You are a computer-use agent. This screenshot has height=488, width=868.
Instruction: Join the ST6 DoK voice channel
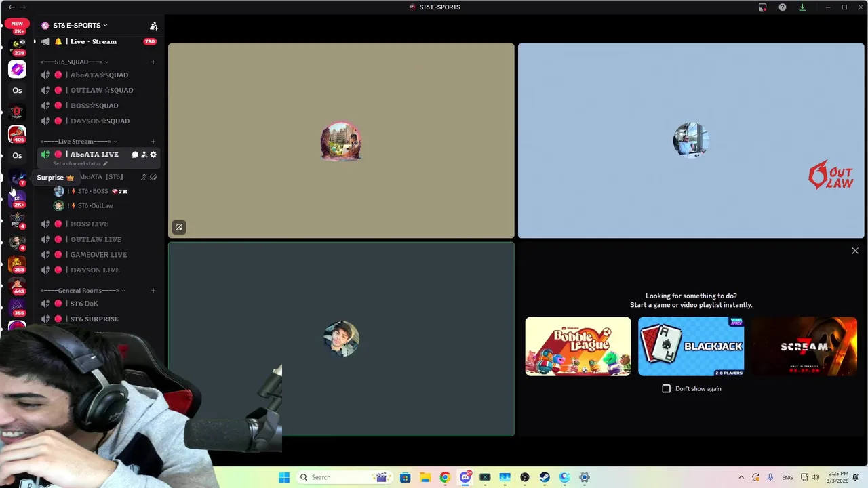pyautogui.click(x=98, y=304)
